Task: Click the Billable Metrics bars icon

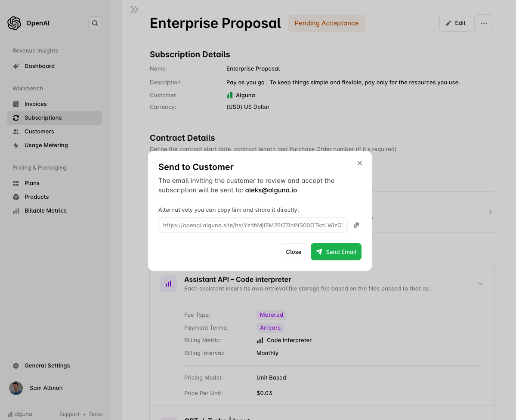Action: (16, 211)
